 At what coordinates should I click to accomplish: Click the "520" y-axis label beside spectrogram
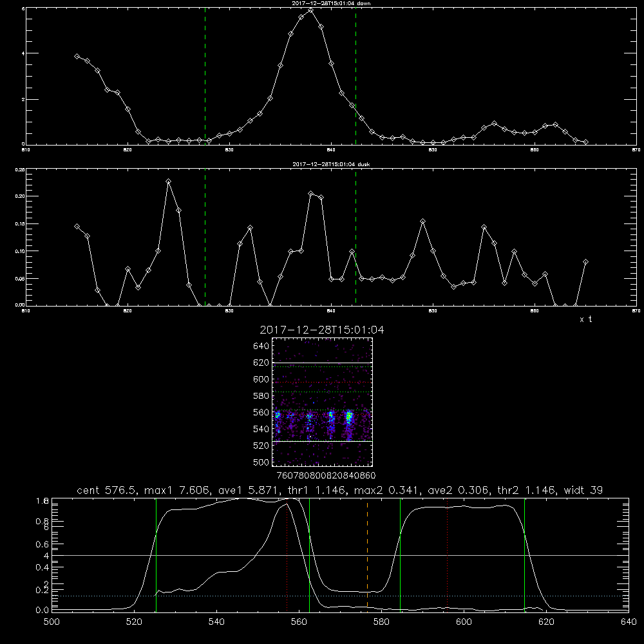[x=261, y=446]
